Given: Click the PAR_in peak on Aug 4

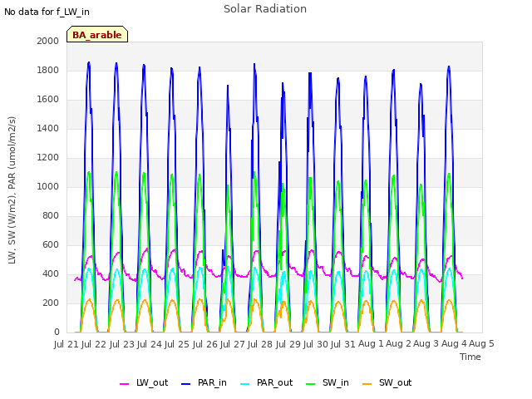Looking at the screenshot, I should (449, 66).
